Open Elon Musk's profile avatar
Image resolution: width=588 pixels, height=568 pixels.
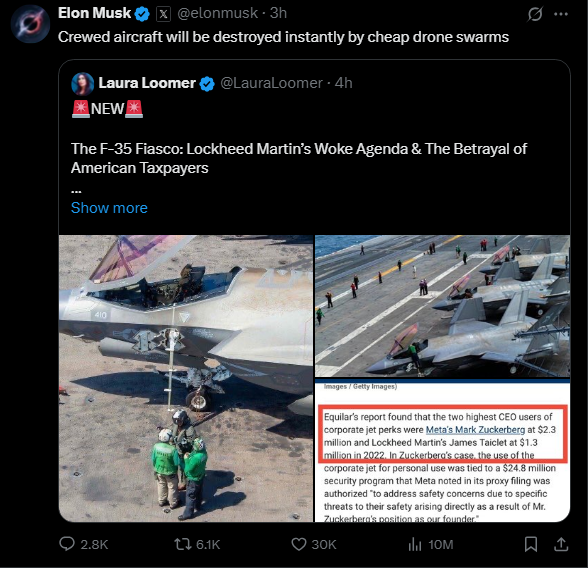[30, 24]
